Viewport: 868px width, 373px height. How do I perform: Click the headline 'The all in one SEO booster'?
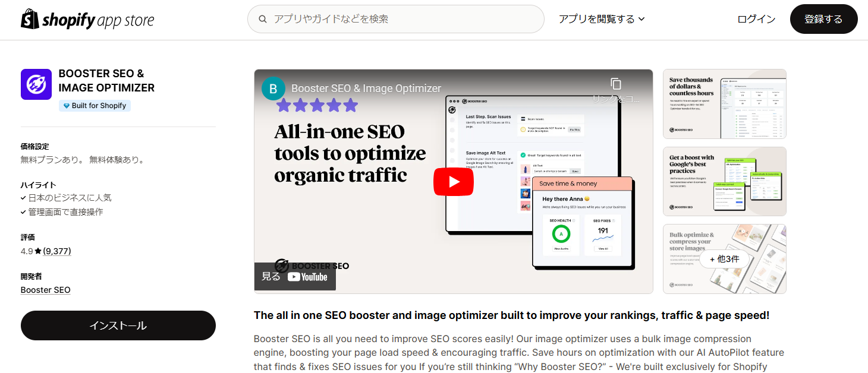tap(512, 315)
